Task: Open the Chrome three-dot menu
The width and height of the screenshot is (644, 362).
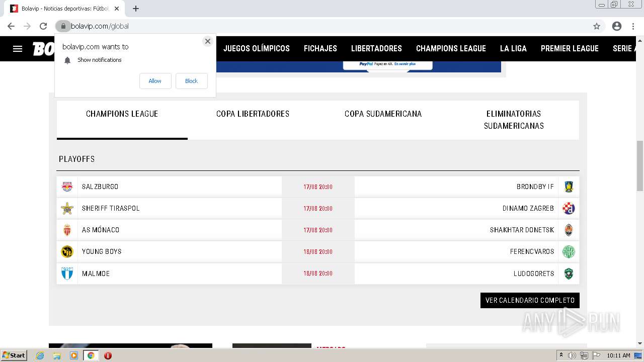Action: click(x=633, y=26)
